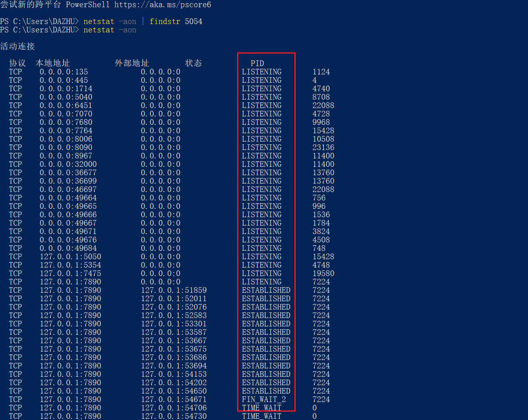Click local address 0.0.0.0:8090
This screenshot has height=420, width=528.
point(66,148)
